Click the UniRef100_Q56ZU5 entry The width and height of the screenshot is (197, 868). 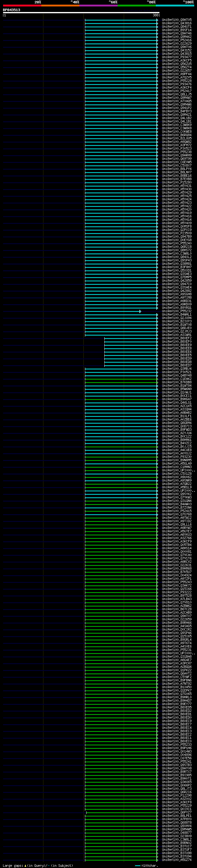176,64
